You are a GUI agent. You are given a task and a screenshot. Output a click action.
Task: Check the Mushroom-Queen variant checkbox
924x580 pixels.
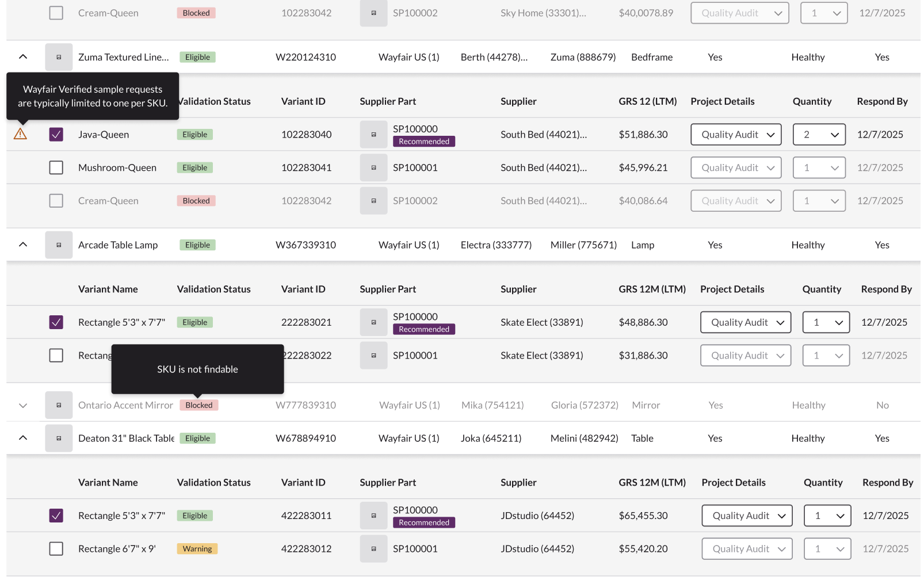[56, 167]
